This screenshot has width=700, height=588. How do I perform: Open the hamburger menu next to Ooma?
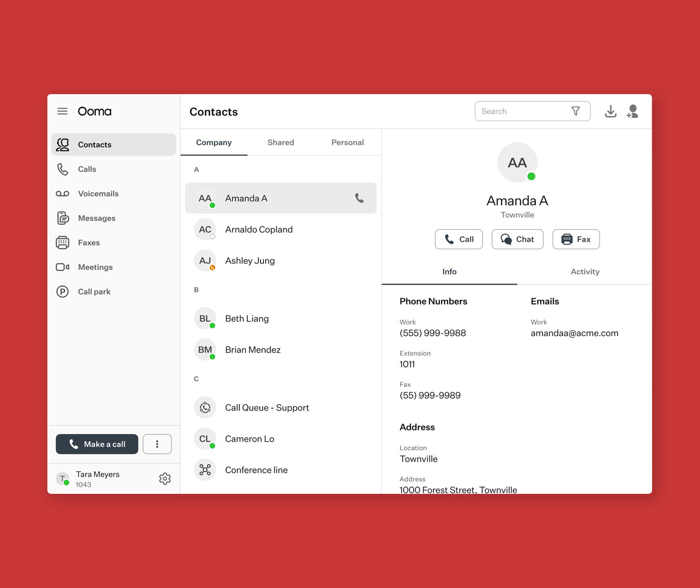[x=63, y=111]
